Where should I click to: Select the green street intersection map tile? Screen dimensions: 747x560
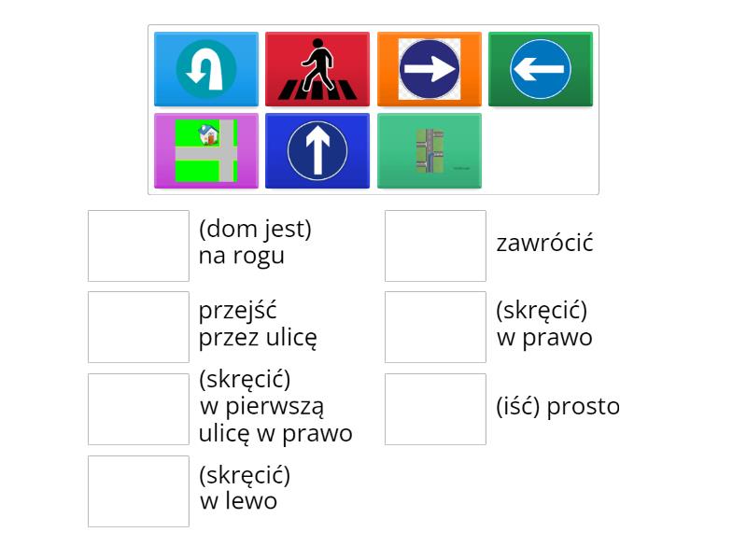pyautogui.click(x=430, y=150)
